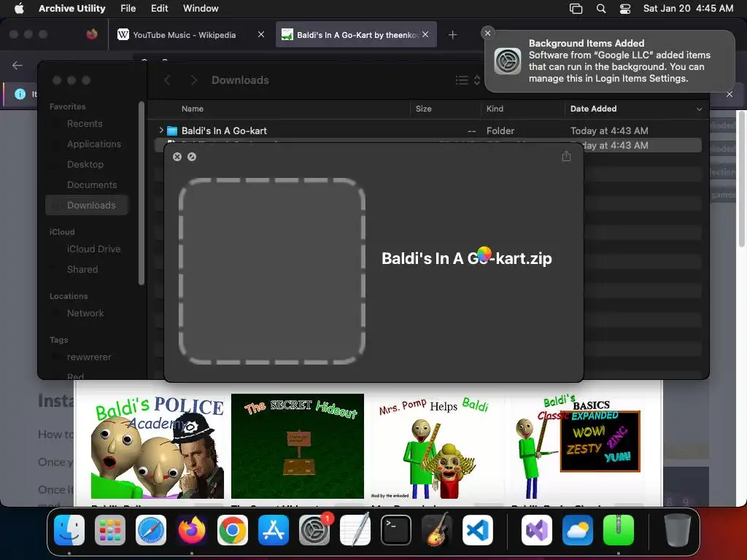Click the circled-slash button beside the preview close button

click(192, 157)
